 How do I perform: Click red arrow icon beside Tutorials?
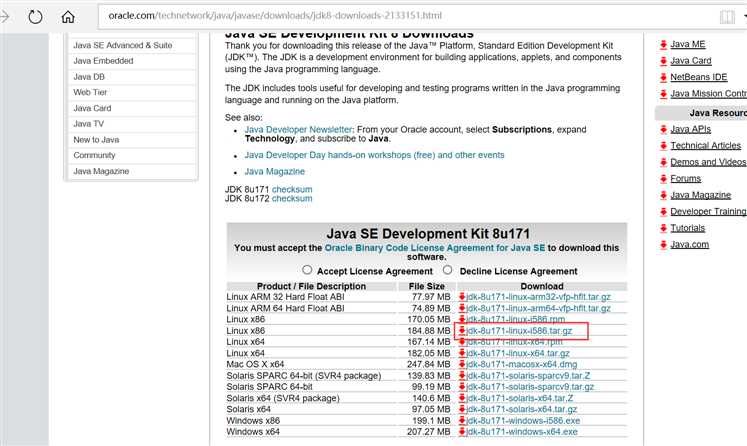[x=663, y=228]
